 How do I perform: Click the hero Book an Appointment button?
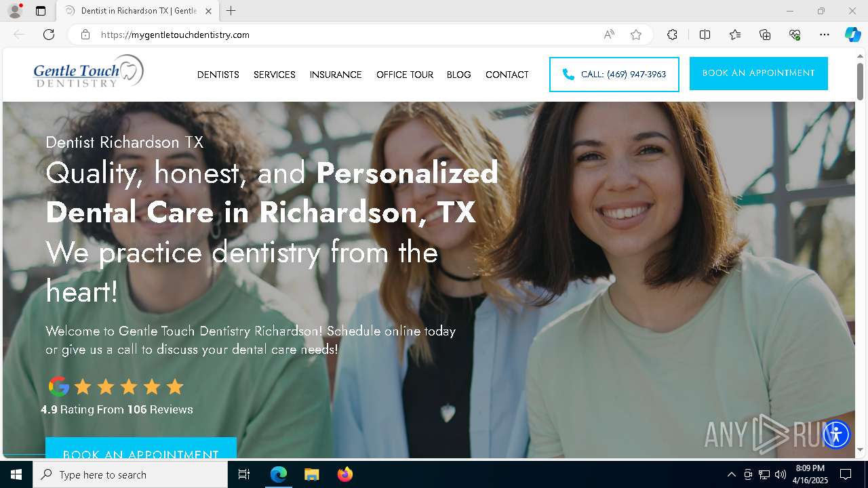pos(141,448)
